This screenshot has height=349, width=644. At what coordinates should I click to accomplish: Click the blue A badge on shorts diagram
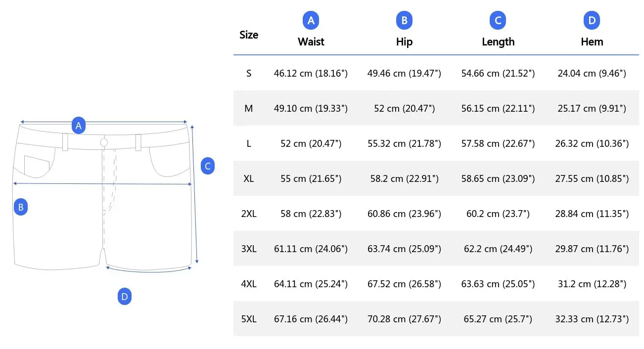click(78, 125)
